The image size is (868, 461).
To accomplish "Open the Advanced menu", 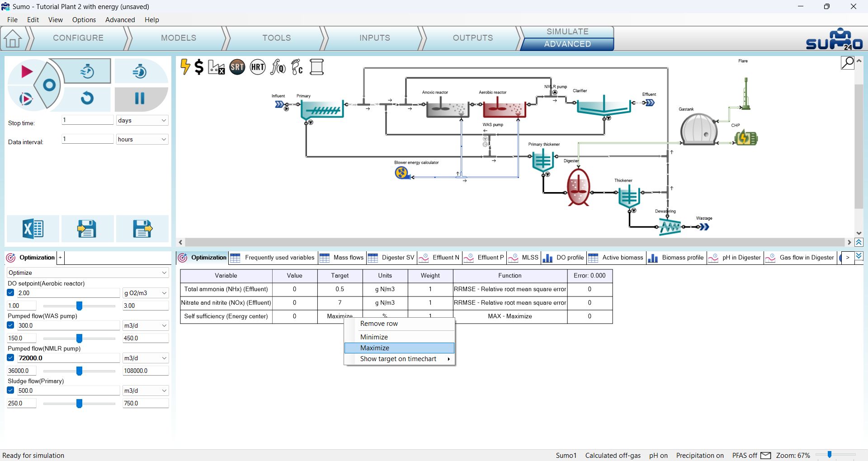I will click(x=120, y=20).
